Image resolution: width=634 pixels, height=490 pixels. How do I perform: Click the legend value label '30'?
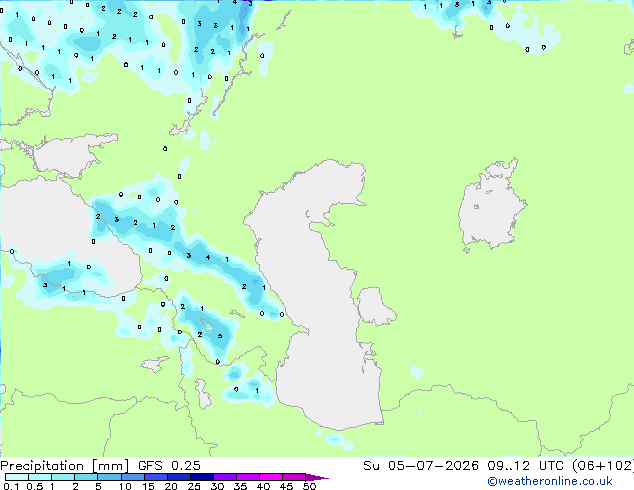pyautogui.click(x=218, y=486)
